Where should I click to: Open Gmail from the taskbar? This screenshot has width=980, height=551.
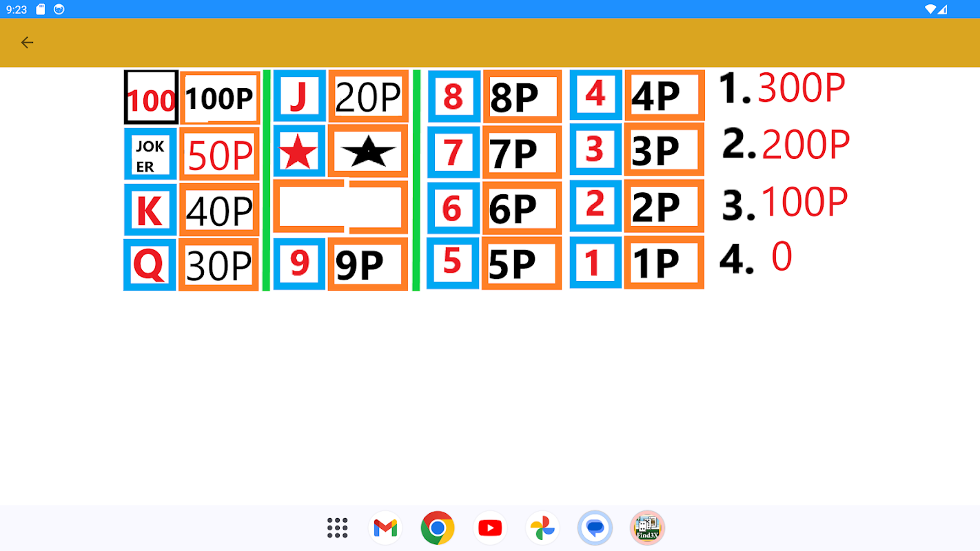pyautogui.click(x=385, y=528)
